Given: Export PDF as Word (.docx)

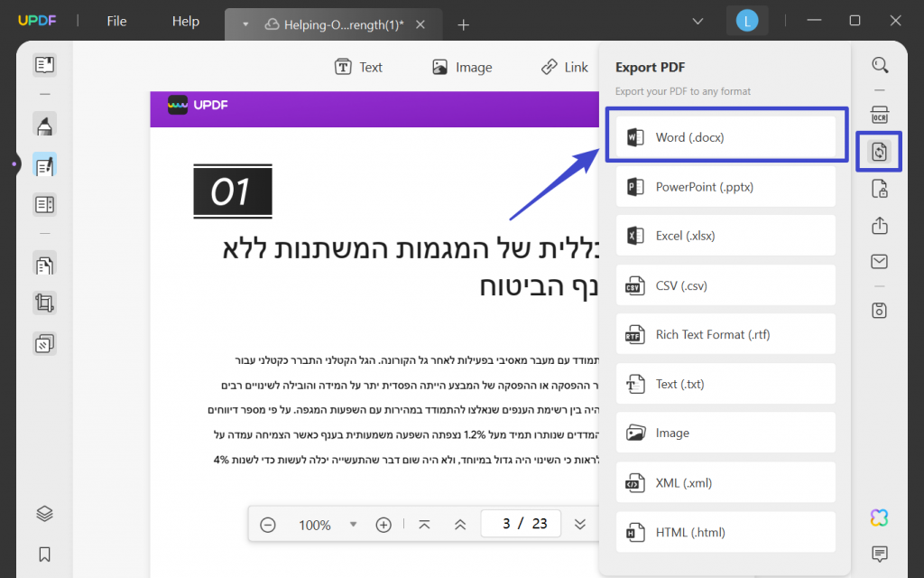Looking at the screenshot, I should tap(726, 136).
